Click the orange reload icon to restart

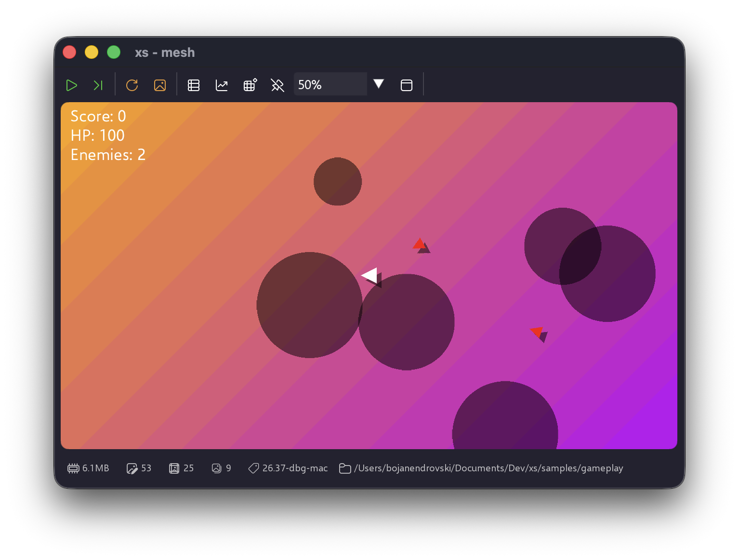[132, 85]
